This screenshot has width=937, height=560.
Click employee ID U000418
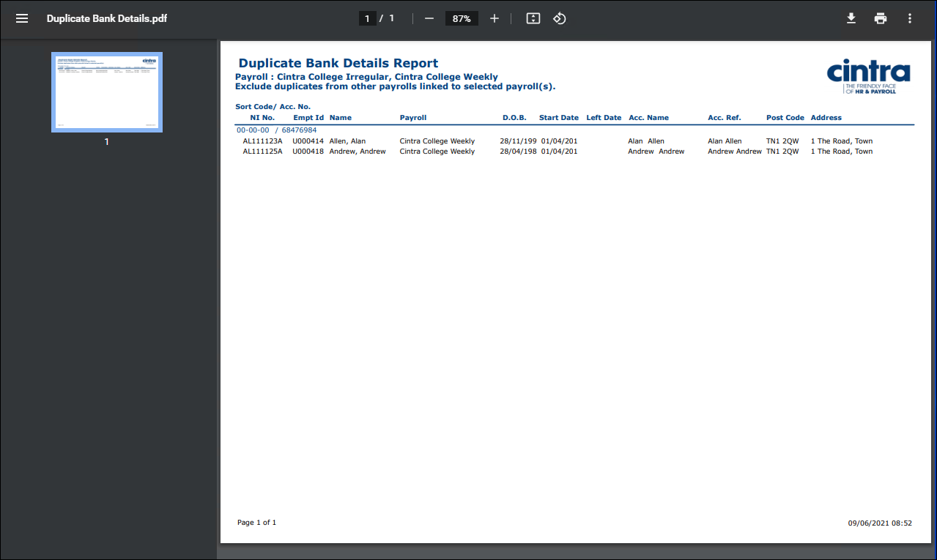[x=308, y=152]
